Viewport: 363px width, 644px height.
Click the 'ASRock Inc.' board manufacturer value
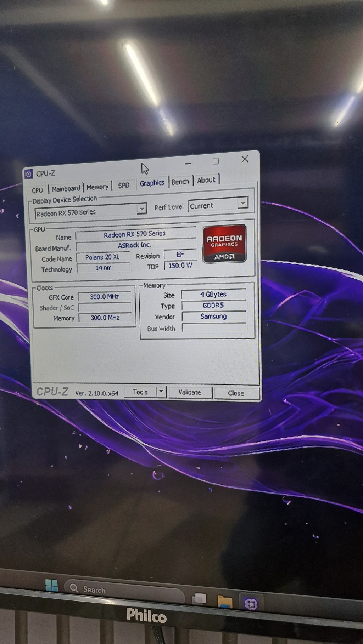pyautogui.click(x=135, y=245)
